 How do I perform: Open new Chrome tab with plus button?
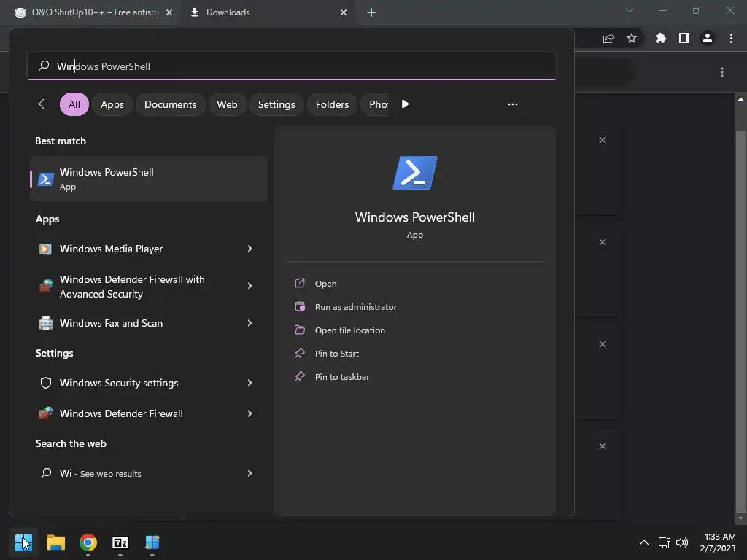click(371, 13)
